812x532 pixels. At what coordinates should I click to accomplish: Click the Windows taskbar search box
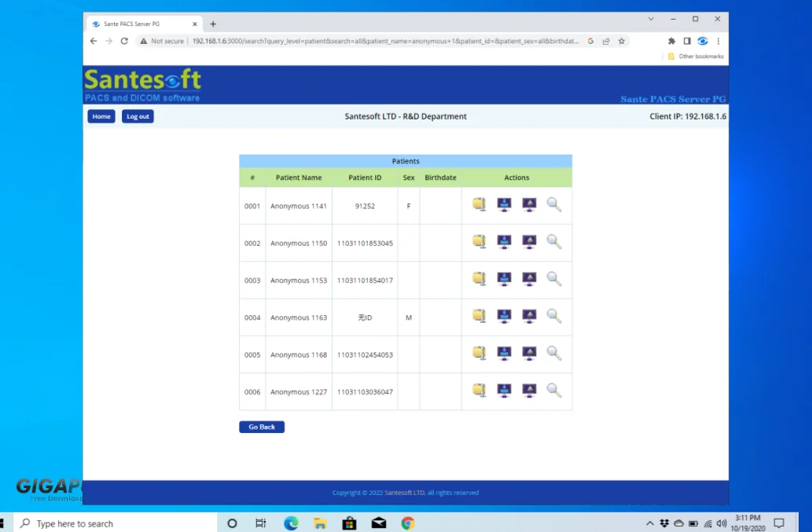click(116, 523)
